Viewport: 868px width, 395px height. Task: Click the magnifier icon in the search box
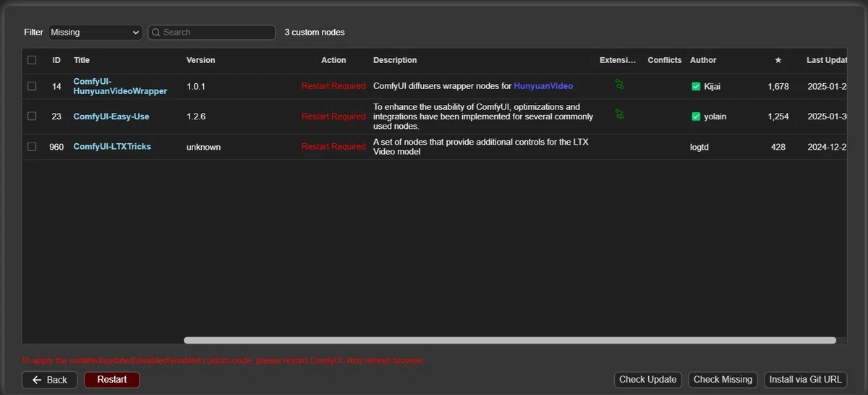(x=156, y=33)
